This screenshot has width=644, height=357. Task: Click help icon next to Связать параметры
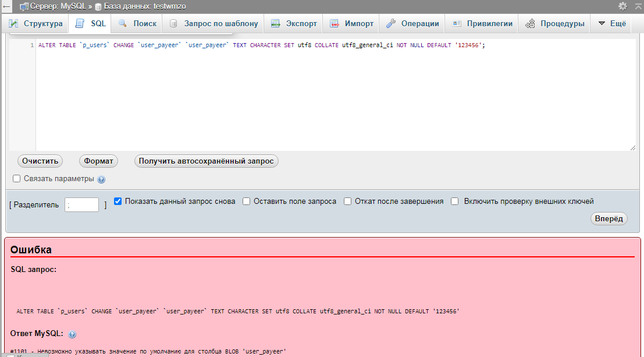point(101,180)
